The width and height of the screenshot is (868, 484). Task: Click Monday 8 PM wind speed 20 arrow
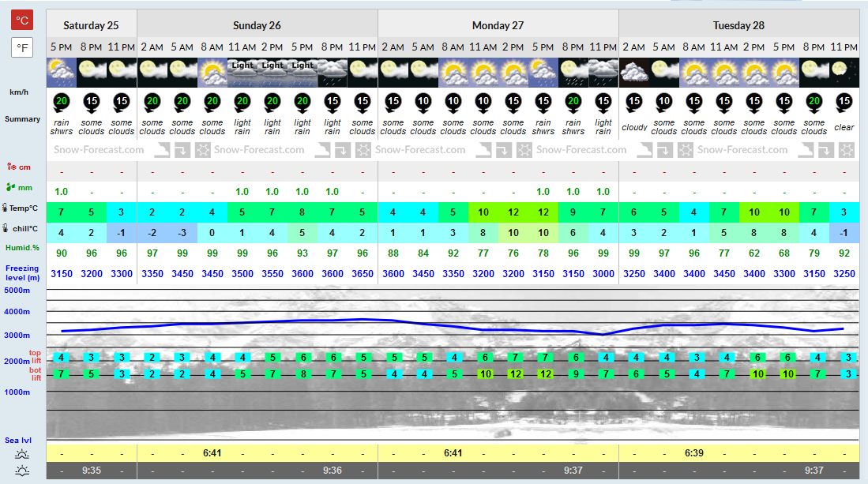(x=573, y=103)
